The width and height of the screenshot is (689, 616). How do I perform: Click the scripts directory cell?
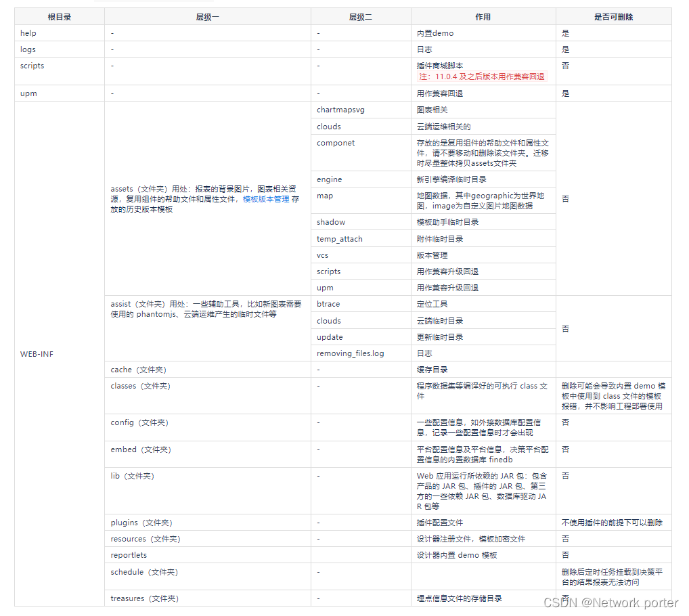click(31, 66)
